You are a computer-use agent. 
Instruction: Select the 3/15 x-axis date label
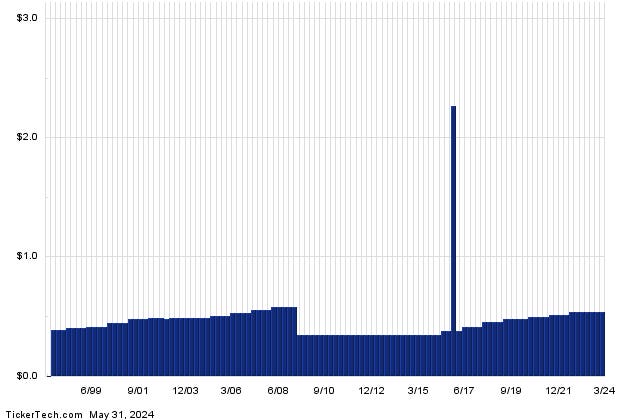click(418, 391)
